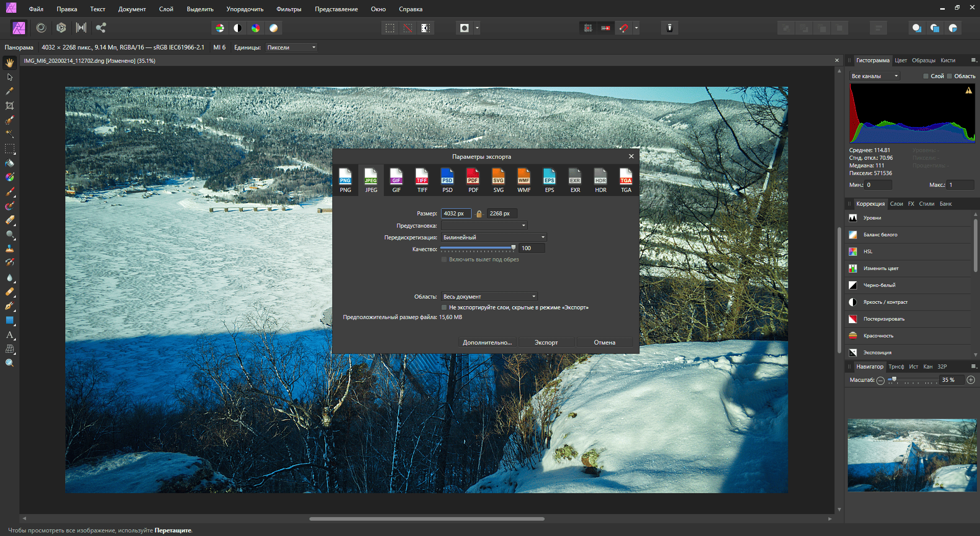
Task: Pick the GIF format icon
Action: (397, 180)
